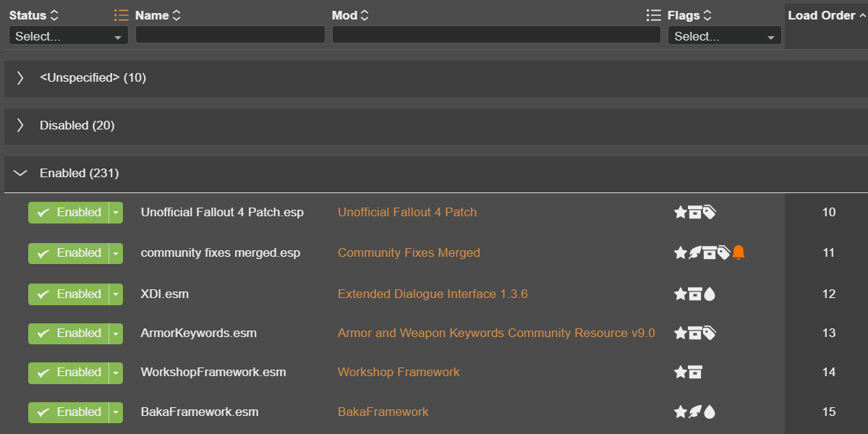The height and width of the screenshot is (434, 868).
Task: Click the droplet flag on XDI.esm row
Action: (710, 294)
